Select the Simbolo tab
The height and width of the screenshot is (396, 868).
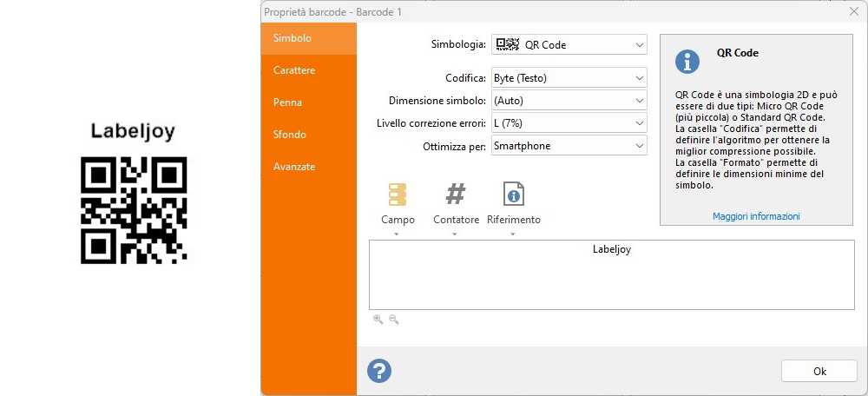click(309, 38)
